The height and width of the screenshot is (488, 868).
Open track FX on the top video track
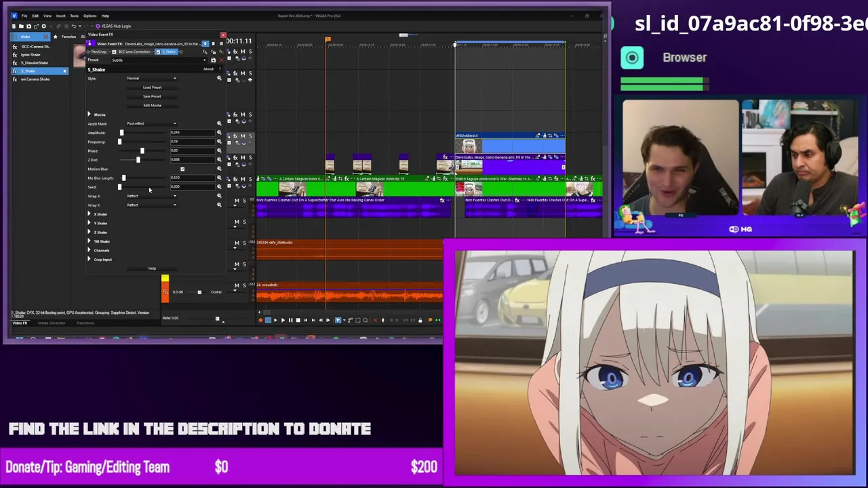click(x=235, y=52)
